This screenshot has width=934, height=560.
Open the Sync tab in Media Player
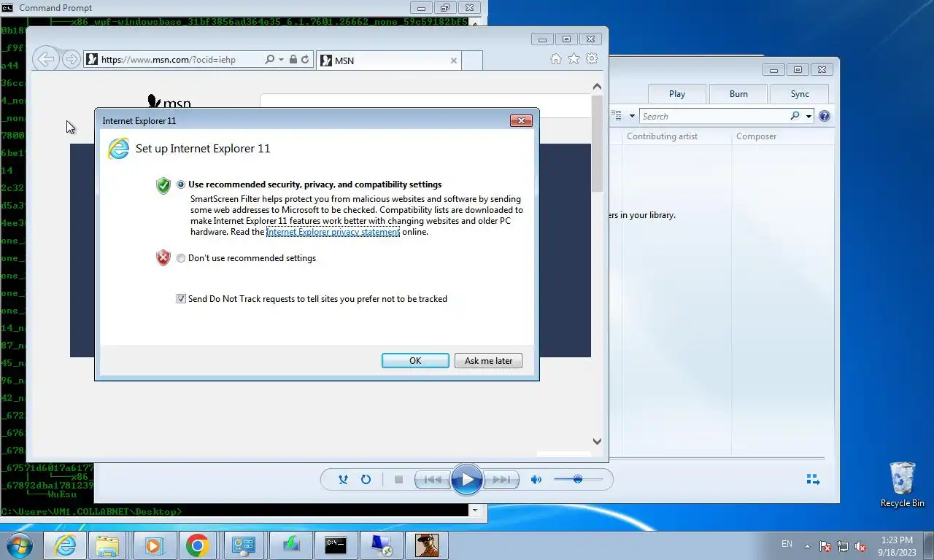pos(800,94)
